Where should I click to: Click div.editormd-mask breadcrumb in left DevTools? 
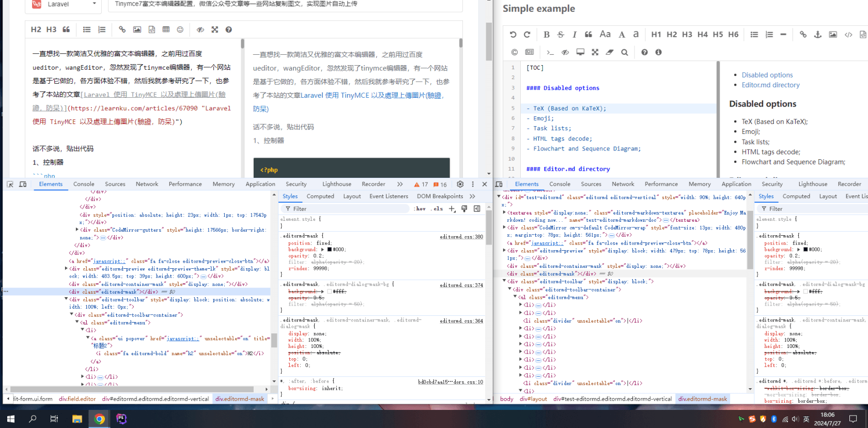(x=240, y=399)
